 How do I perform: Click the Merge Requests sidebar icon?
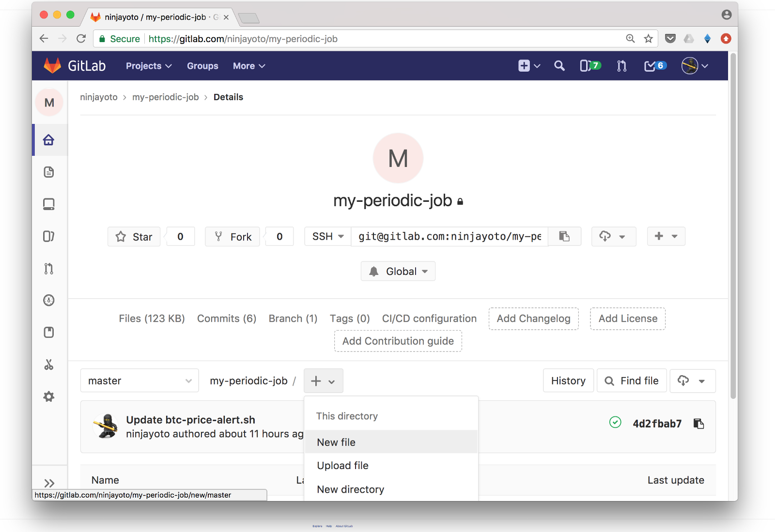pos(49,269)
